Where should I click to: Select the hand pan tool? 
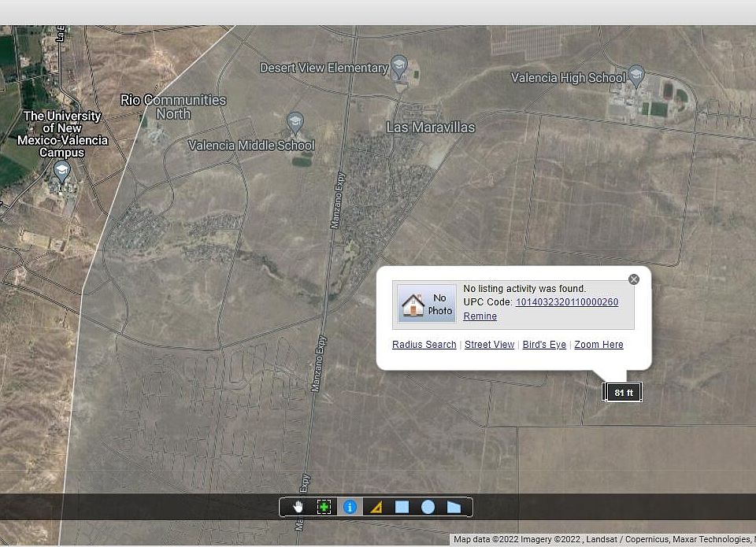[298, 507]
